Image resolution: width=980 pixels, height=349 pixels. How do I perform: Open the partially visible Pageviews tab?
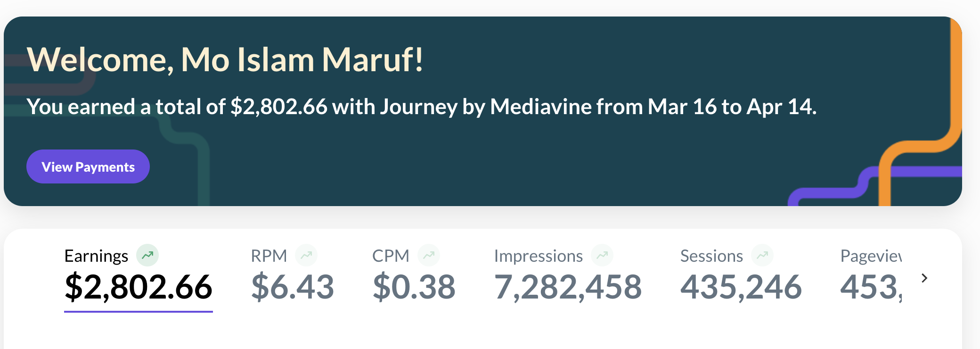coord(871,256)
